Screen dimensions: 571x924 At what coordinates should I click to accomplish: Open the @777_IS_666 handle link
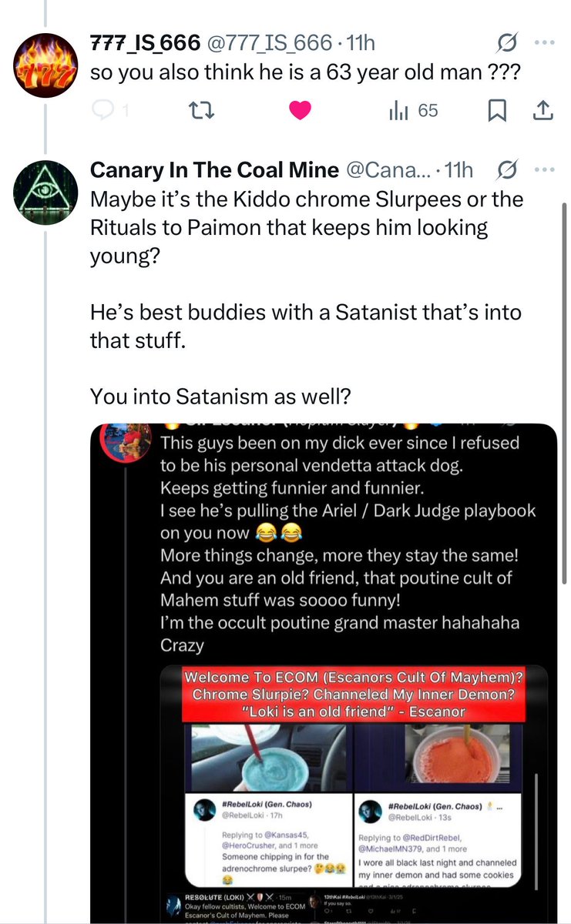click(269, 44)
